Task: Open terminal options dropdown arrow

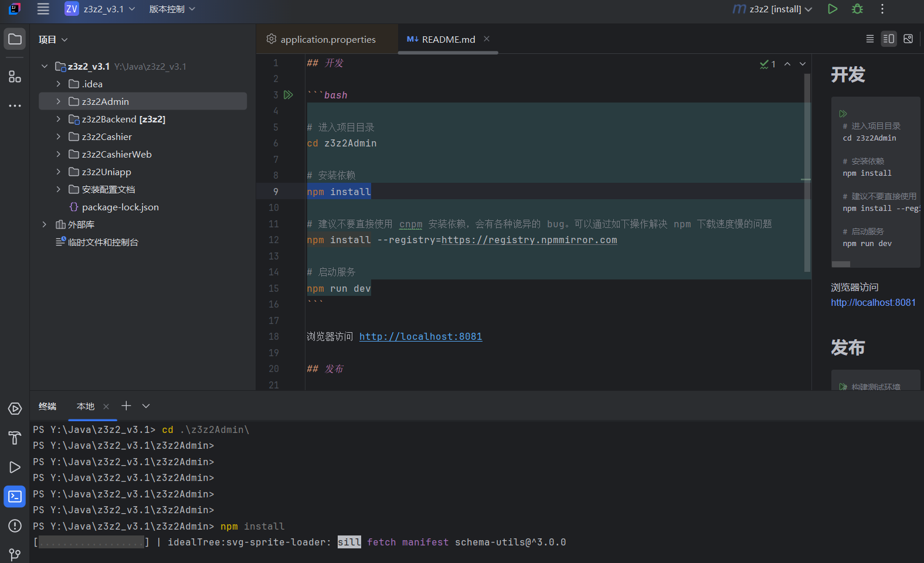Action: pos(146,406)
